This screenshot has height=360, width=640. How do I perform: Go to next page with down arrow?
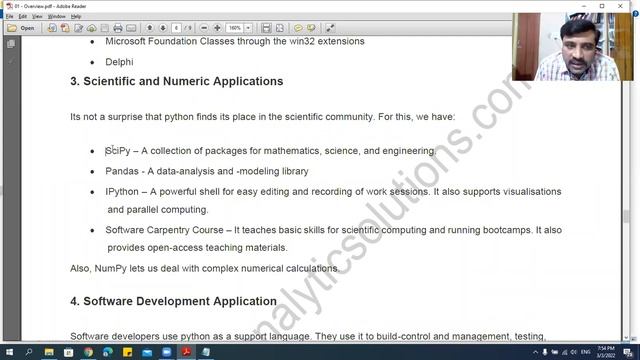[162, 28]
